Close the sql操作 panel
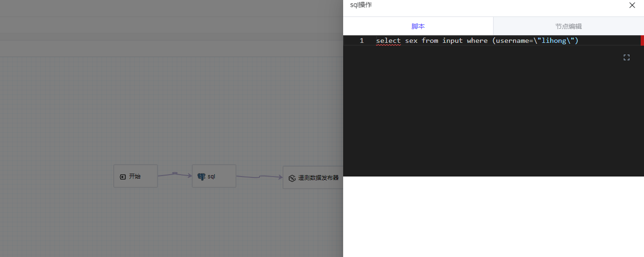 632,5
